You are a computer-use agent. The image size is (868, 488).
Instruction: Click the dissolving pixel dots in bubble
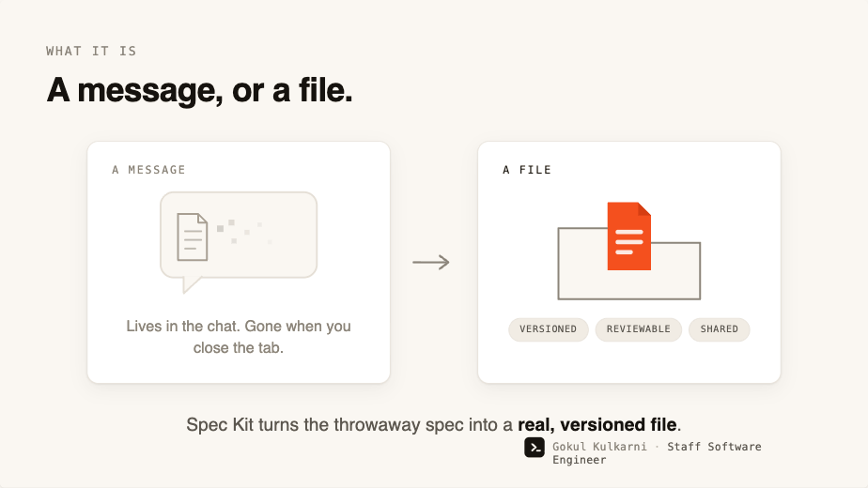point(243,232)
